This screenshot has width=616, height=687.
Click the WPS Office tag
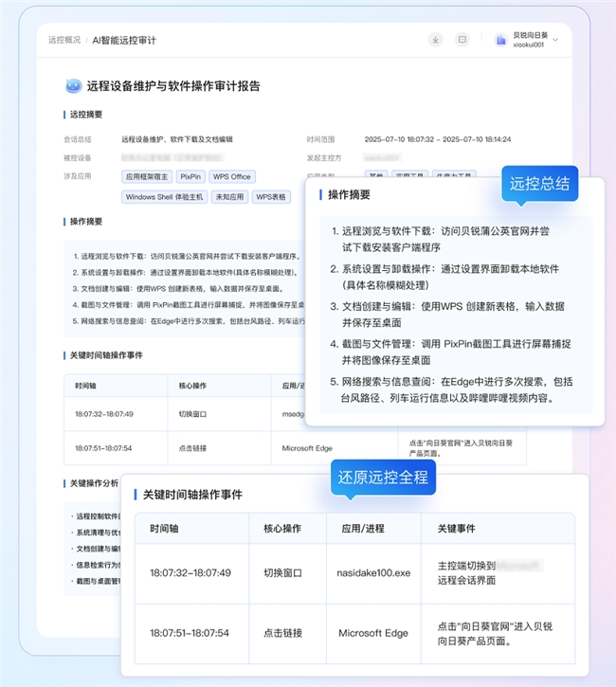click(231, 176)
